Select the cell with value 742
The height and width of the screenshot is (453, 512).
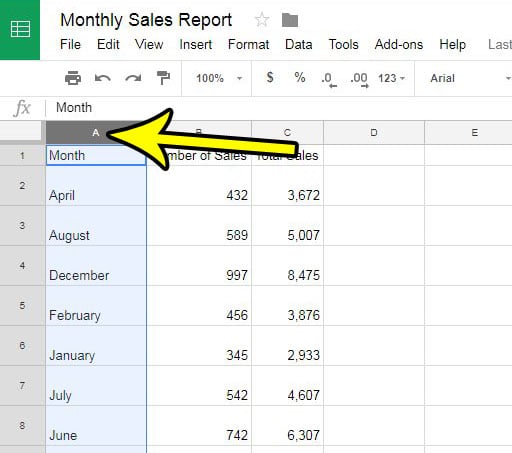(199, 426)
